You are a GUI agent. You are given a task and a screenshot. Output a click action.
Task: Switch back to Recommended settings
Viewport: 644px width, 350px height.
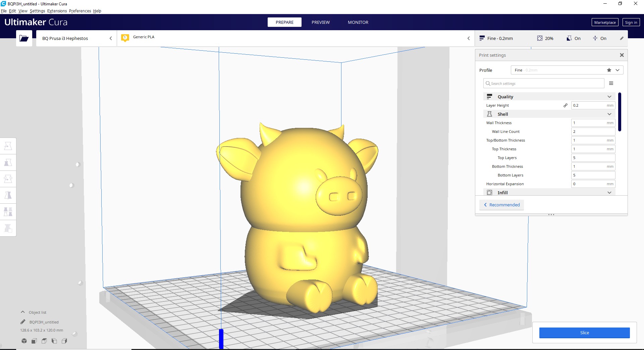[502, 205]
